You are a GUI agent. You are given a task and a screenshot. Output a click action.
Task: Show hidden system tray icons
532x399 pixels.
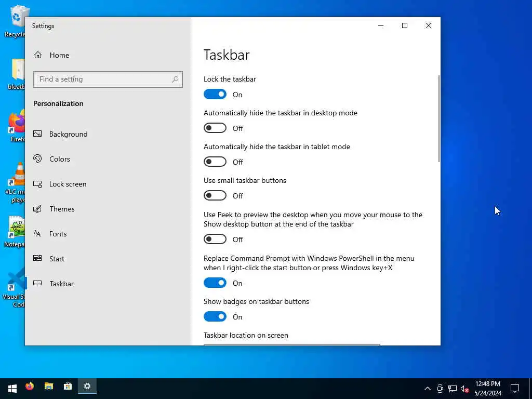(428, 389)
